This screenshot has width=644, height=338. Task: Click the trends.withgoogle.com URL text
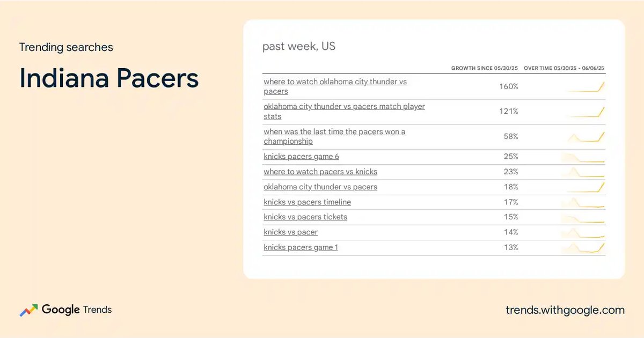565,310
